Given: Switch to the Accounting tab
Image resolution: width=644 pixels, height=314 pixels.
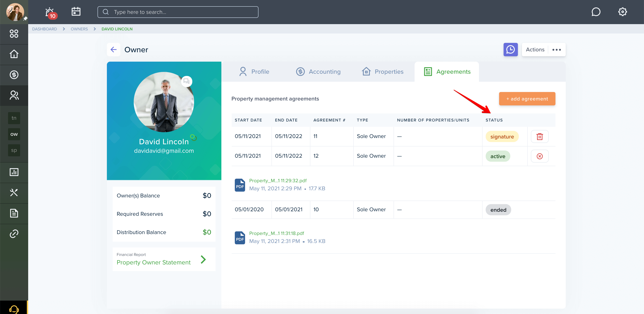Looking at the screenshot, I should point(318,72).
